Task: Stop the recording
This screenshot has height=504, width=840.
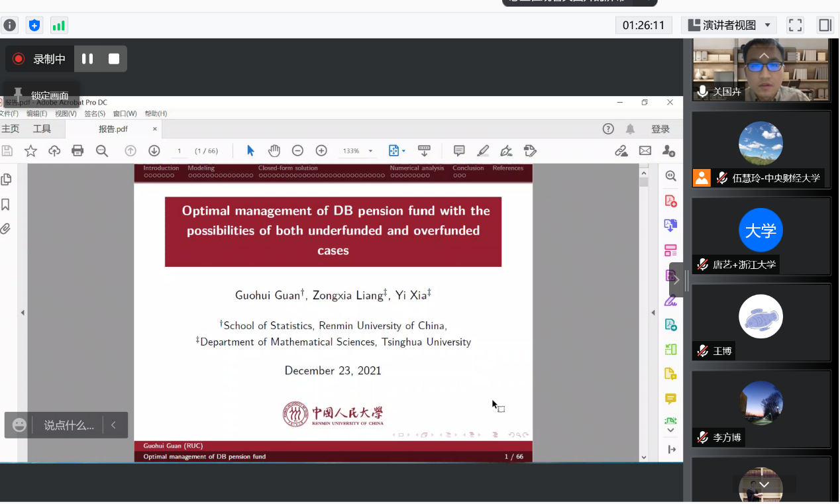Action: tap(114, 59)
